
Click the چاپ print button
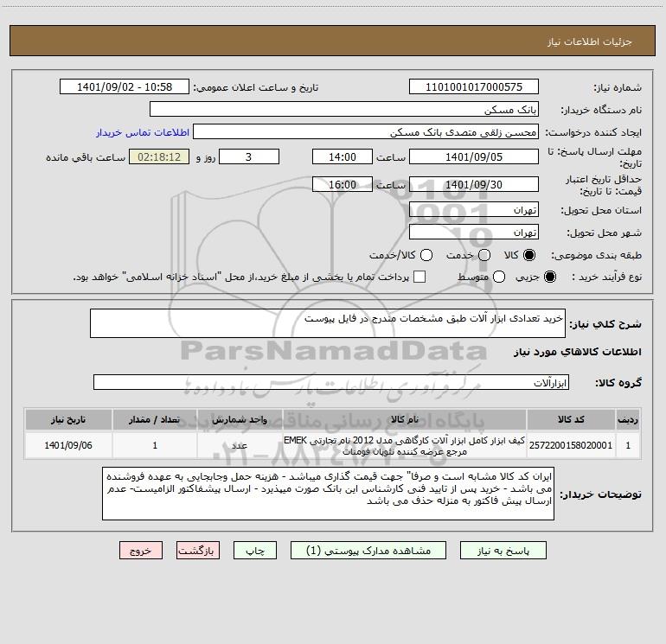(255, 551)
